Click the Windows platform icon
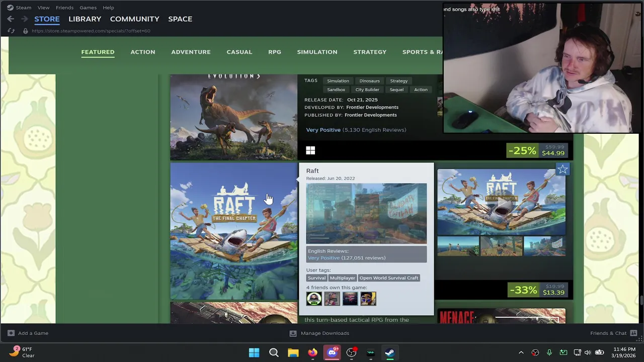 pyautogui.click(x=310, y=150)
